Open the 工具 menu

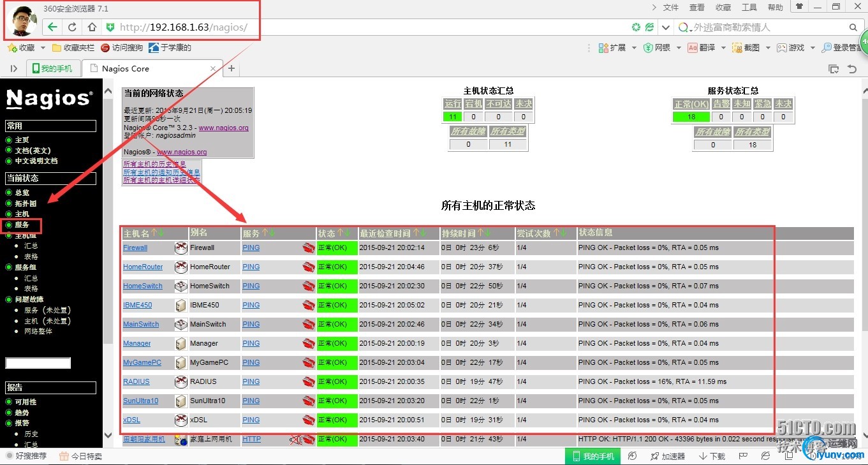tap(749, 8)
